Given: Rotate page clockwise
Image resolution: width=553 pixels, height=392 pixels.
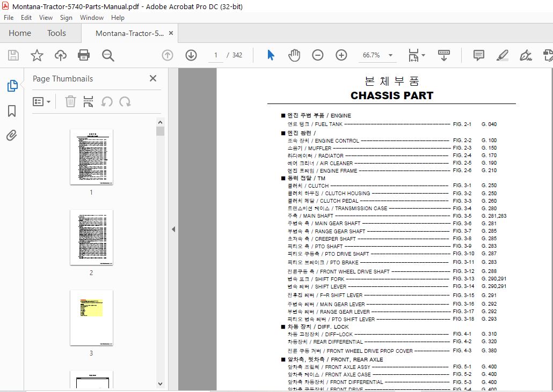Looking at the screenshot, I should pos(125,102).
